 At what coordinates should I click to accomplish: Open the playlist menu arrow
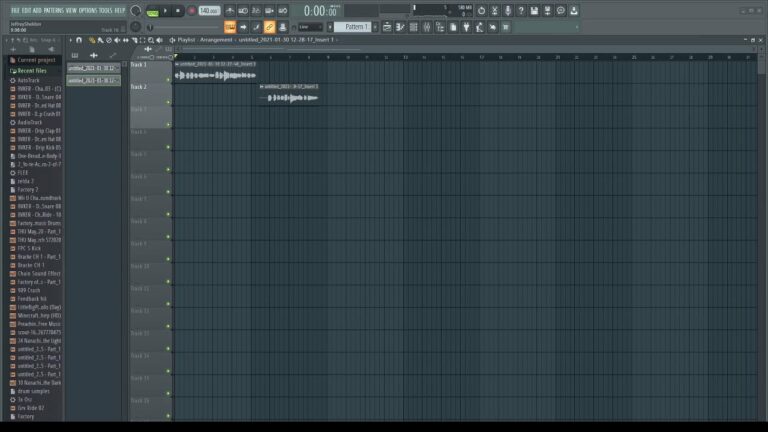71,40
